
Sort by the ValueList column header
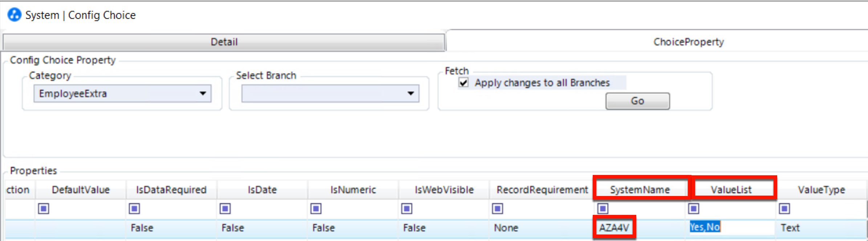(x=731, y=190)
